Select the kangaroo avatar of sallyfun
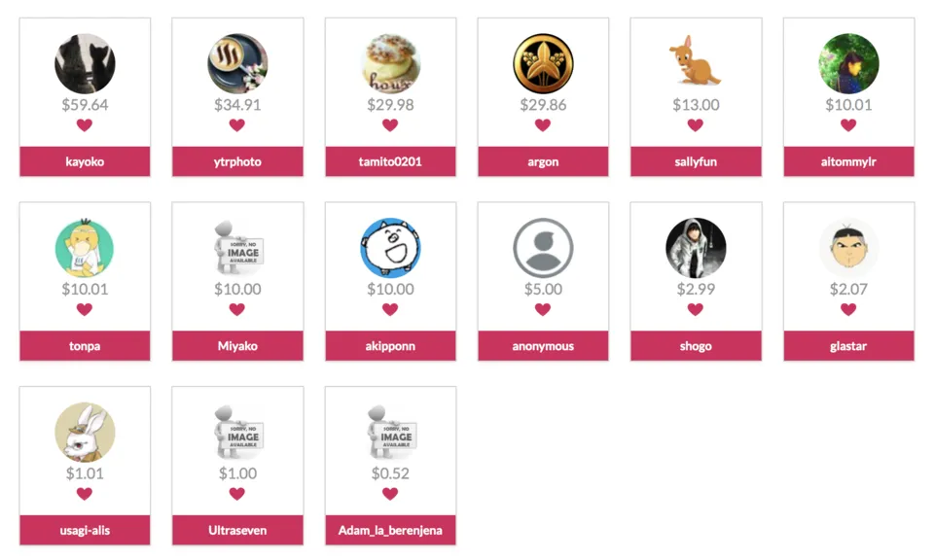 (x=696, y=63)
